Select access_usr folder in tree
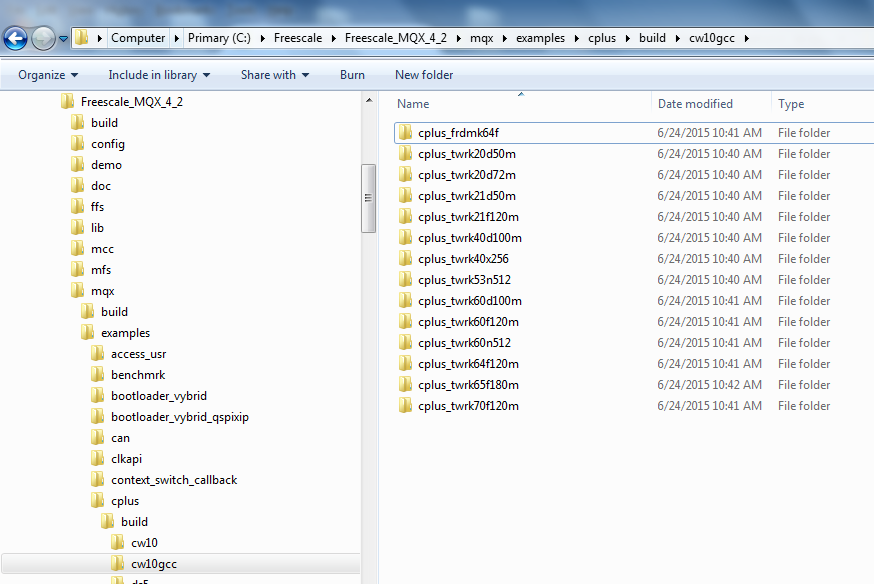 click(138, 354)
